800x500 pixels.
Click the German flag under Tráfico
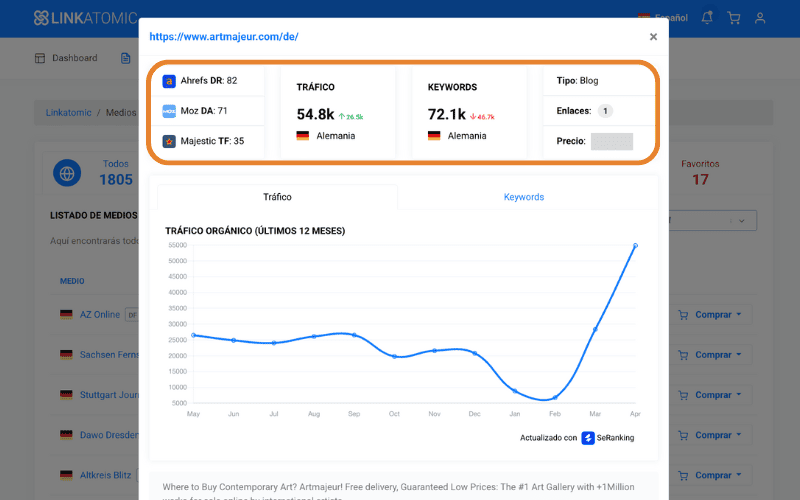(303, 136)
